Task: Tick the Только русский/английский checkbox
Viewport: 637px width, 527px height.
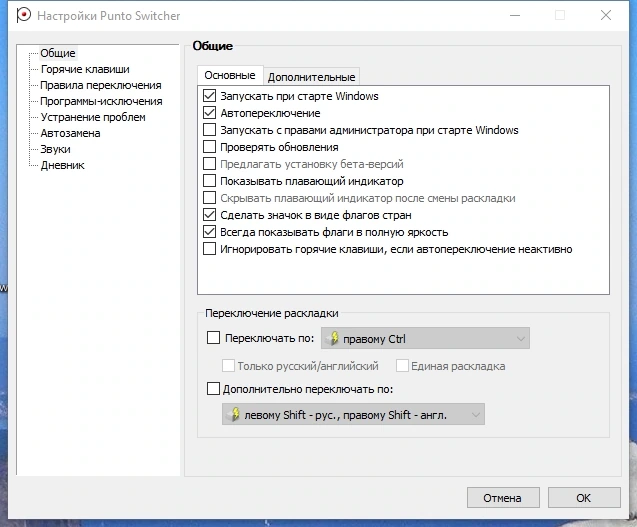Action: (x=228, y=366)
